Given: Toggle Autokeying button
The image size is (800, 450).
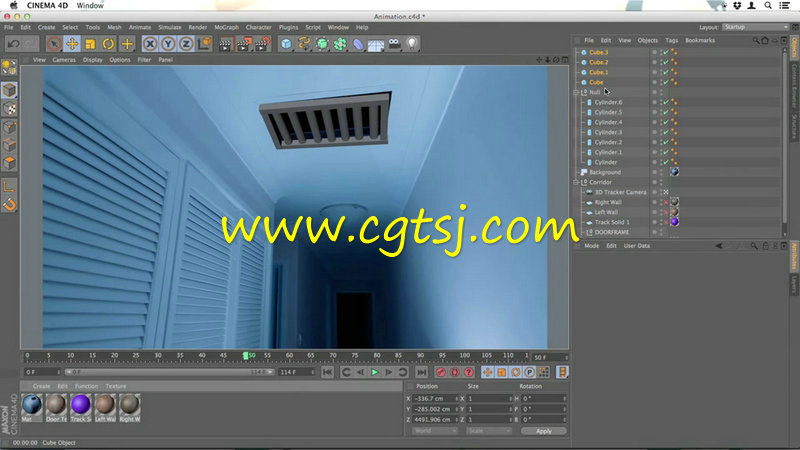Looking at the screenshot, I should coord(455,372).
